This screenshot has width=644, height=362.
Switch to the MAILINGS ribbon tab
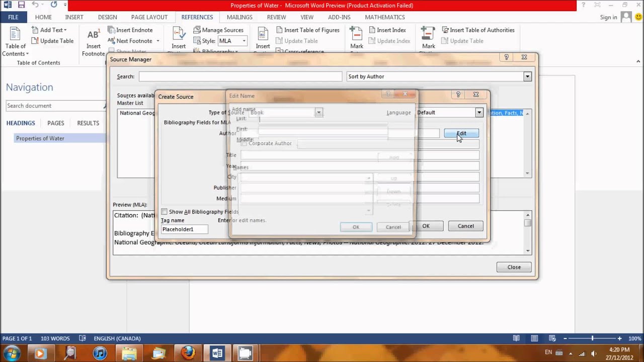(x=239, y=17)
